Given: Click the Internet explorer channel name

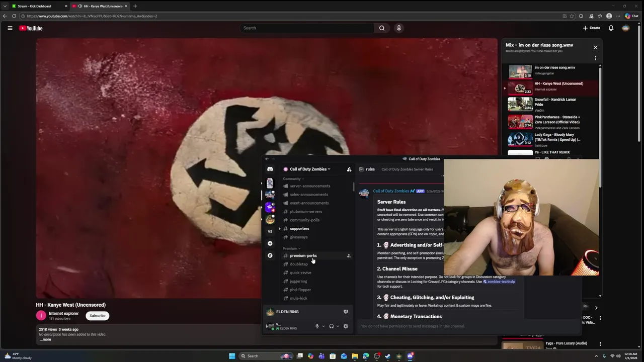Looking at the screenshot, I should click(63, 313).
